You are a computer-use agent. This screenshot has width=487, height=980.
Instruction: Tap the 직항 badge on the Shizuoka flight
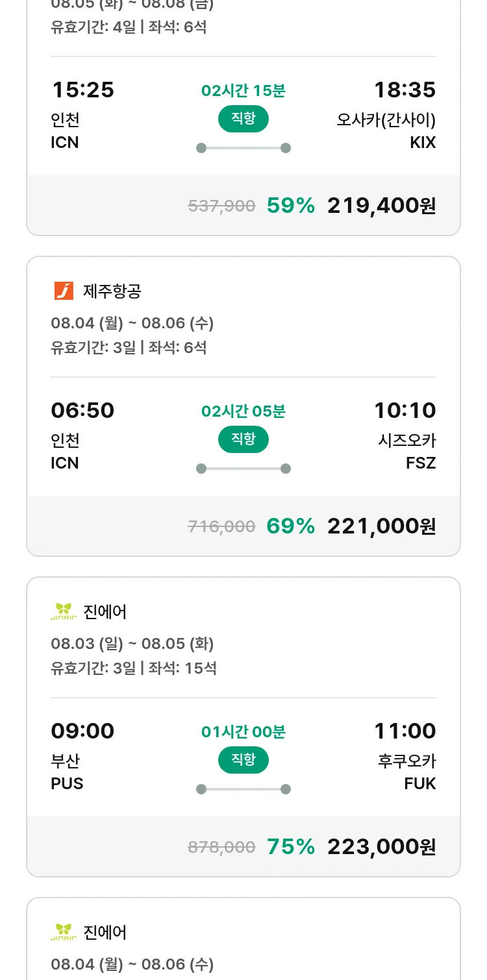click(x=243, y=439)
